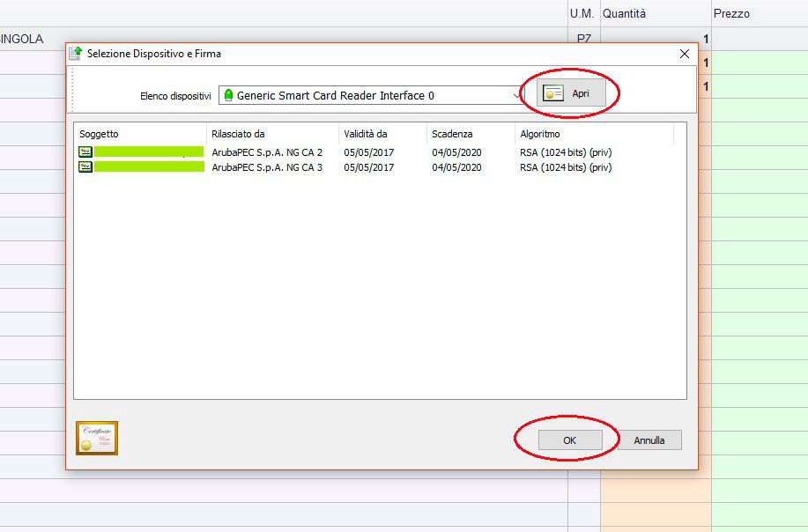
Task: Cancel with the Annulla button
Action: [649, 440]
